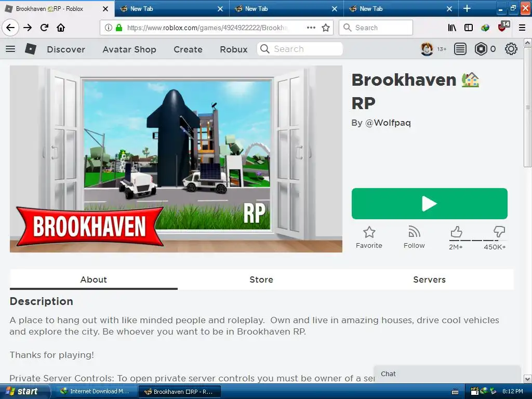532x399 pixels.
Task: Close the second New Tab
Action: coord(335,9)
